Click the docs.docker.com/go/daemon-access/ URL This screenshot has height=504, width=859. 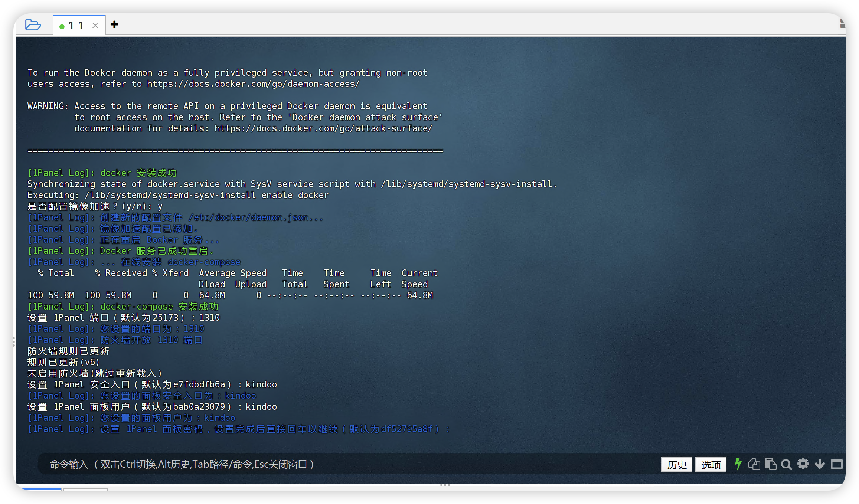tap(253, 84)
